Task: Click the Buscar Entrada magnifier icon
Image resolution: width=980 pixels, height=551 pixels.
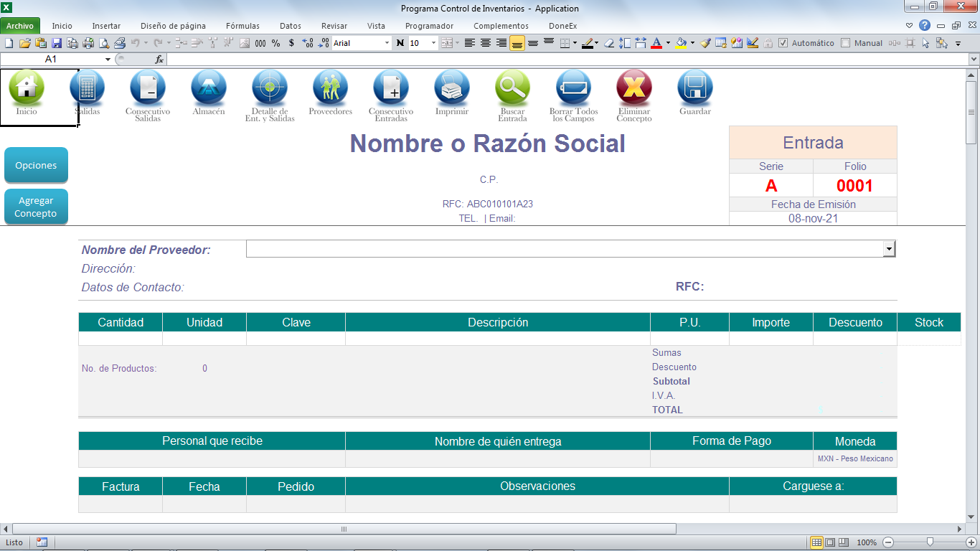Action: pyautogui.click(x=512, y=88)
